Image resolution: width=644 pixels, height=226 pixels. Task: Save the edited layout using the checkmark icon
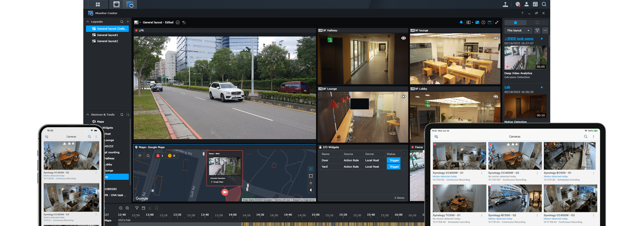click(x=178, y=22)
